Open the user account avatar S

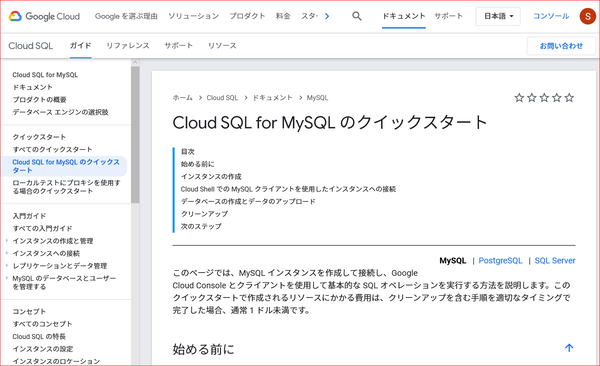(x=587, y=16)
